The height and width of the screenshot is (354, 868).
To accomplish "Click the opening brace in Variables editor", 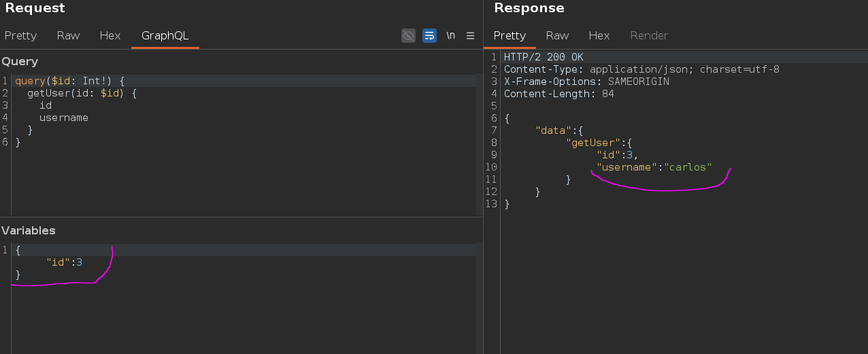I will 18,250.
